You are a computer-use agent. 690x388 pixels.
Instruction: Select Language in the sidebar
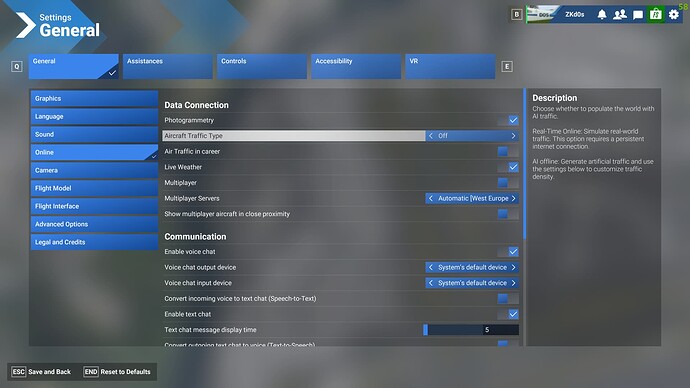(x=94, y=117)
